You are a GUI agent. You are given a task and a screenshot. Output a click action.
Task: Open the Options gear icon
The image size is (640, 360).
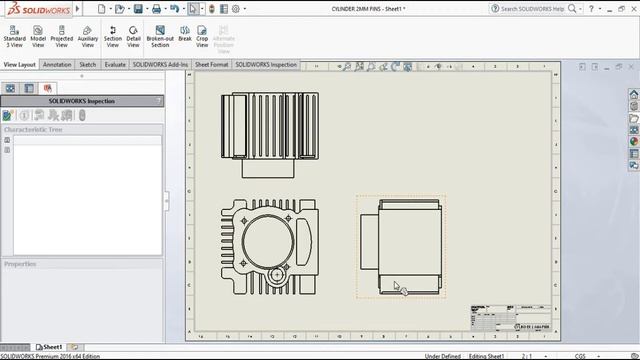pyautogui.click(x=236, y=9)
